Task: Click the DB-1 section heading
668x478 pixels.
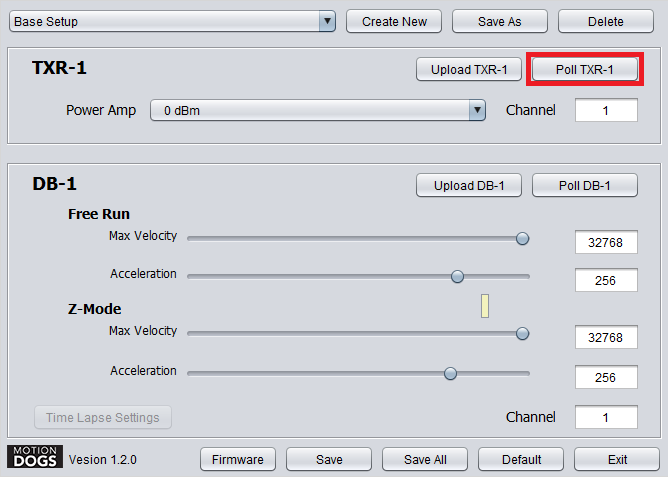Action: (x=55, y=184)
